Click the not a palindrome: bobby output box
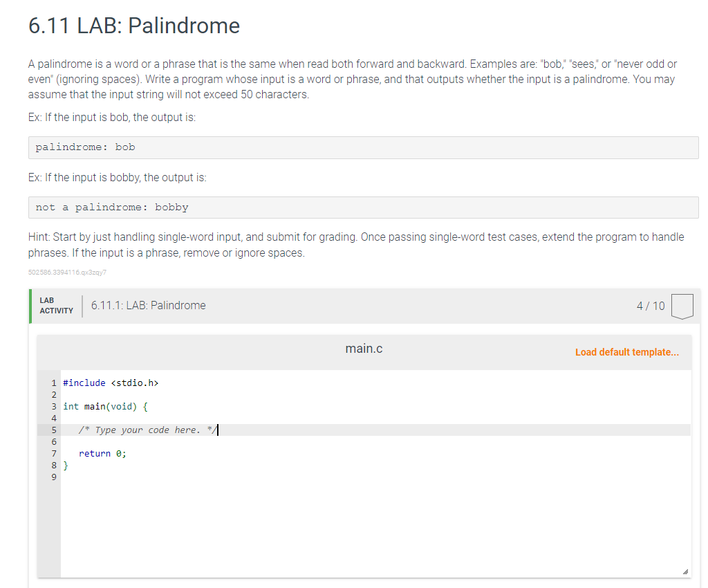The image size is (708, 588). [363, 207]
